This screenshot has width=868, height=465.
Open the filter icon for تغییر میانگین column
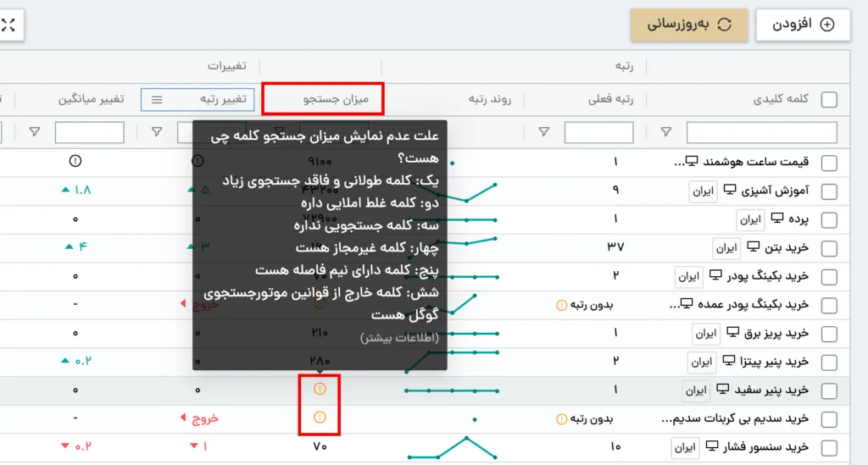(34, 131)
